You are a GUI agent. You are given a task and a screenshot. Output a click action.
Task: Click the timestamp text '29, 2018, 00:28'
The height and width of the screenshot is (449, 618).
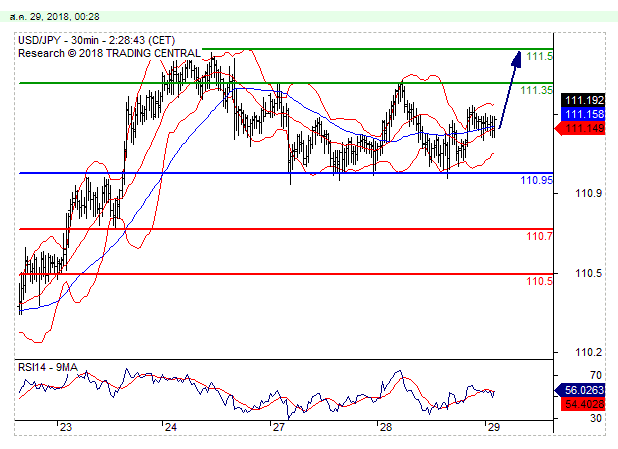tap(65, 17)
